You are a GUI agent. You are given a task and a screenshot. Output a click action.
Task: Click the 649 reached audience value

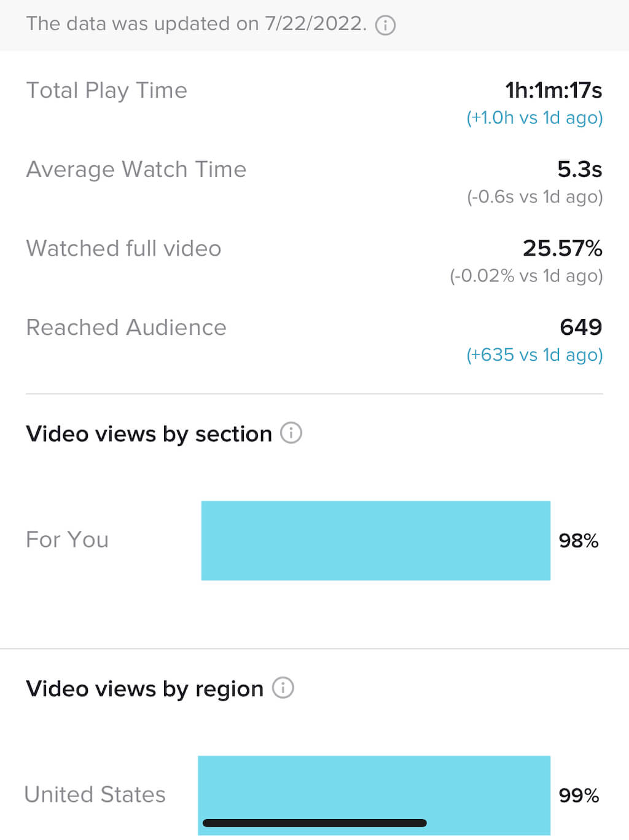pos(580,328)
